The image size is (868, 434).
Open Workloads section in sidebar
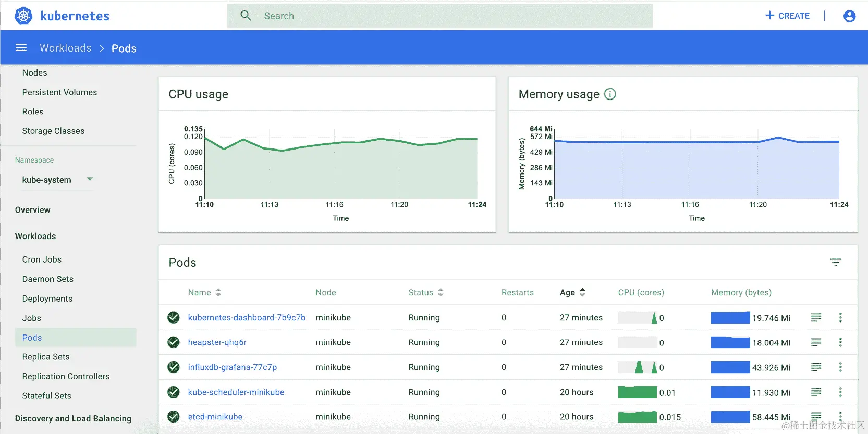click(35, 236)
